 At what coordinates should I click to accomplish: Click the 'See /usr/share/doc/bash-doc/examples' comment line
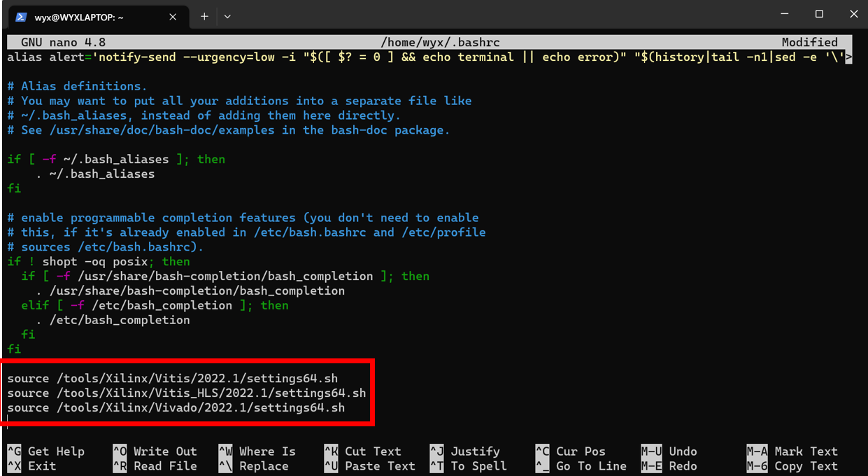tap(229, 130)
